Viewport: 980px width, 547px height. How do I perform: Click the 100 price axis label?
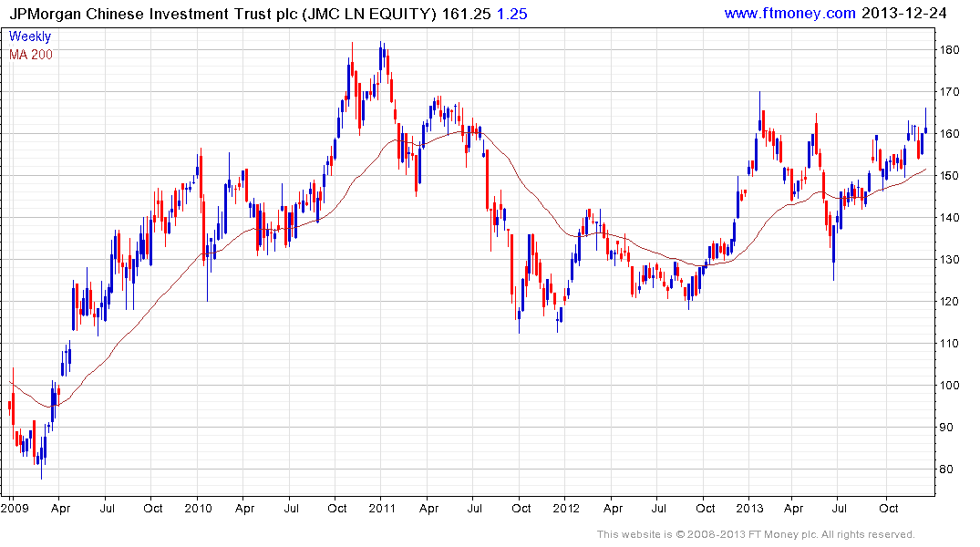tap(949, 385)
